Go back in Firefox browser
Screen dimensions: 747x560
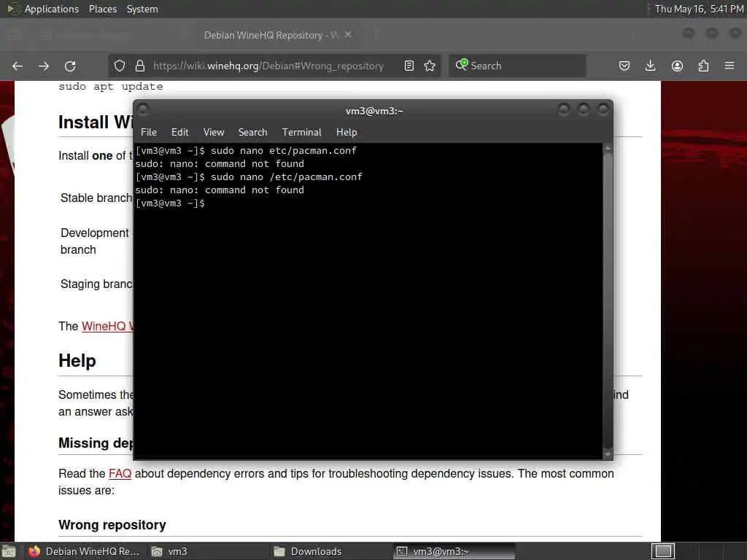pos(18,66)
